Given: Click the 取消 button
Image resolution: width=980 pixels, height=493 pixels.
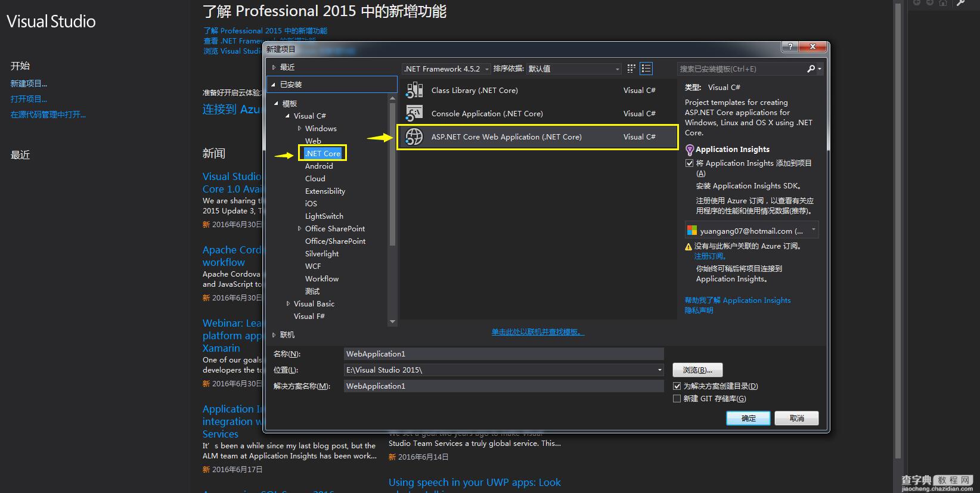Looking at the screenshot, I should (796, 418).
